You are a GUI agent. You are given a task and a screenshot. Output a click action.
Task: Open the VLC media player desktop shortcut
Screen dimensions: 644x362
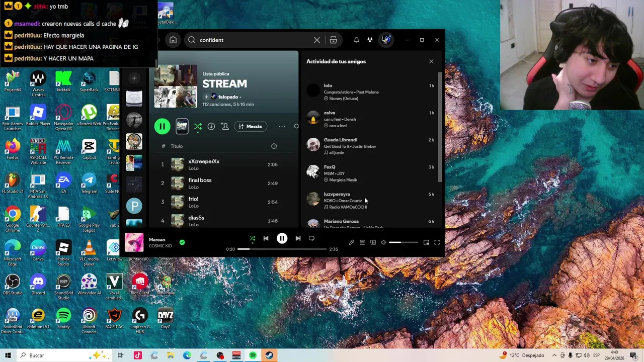coord(89,252)
